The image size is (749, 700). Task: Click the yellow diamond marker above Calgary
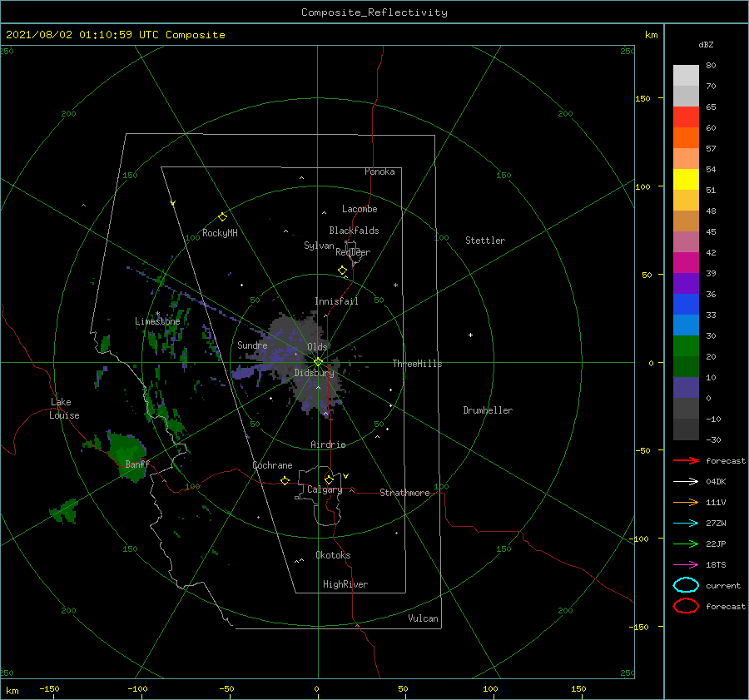329,479
